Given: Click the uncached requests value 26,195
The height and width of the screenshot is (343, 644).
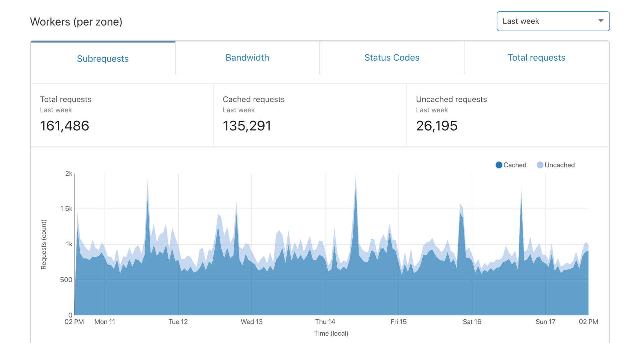Looking at the screenshot, I should click(x=437, y=126).
